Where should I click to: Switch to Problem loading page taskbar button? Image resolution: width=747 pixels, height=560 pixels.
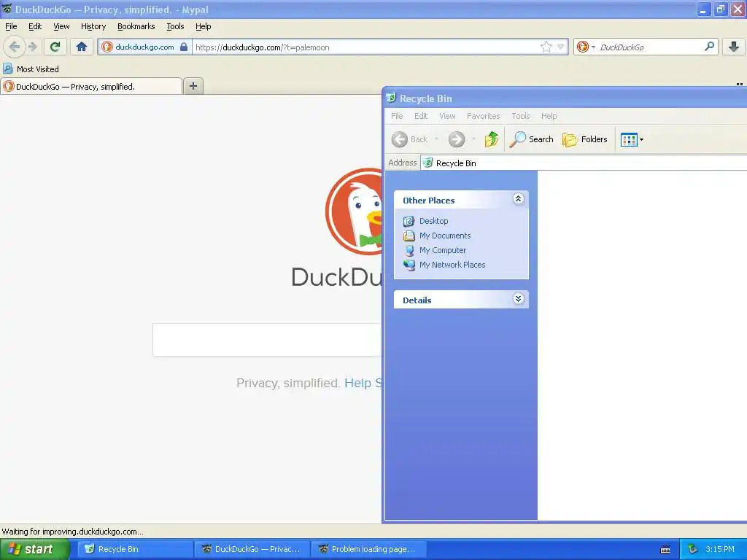(368, 549)
